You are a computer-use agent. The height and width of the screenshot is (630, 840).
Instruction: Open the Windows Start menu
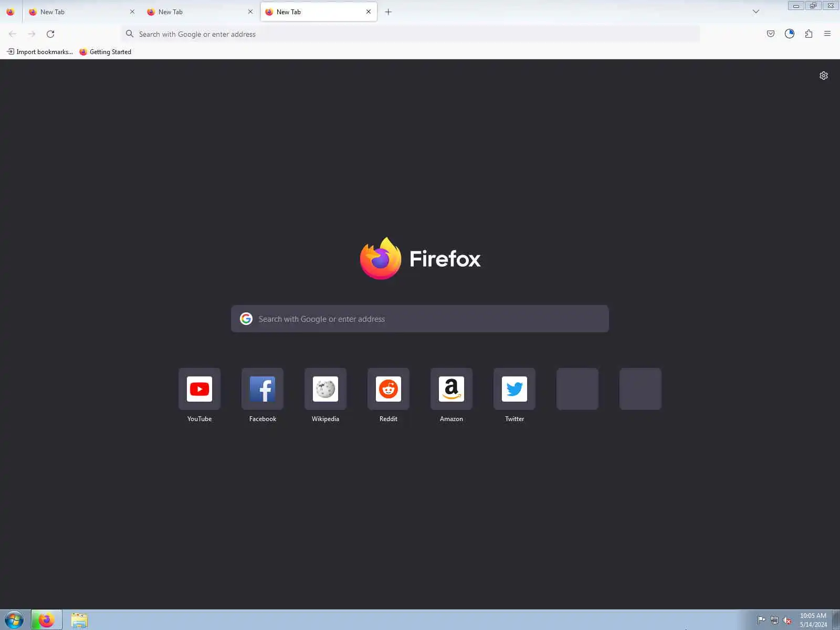coord(14,620)
